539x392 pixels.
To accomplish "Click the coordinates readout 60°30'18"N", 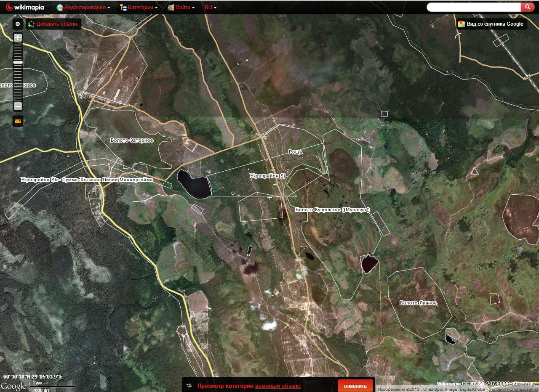I will [x=33, y=377].
